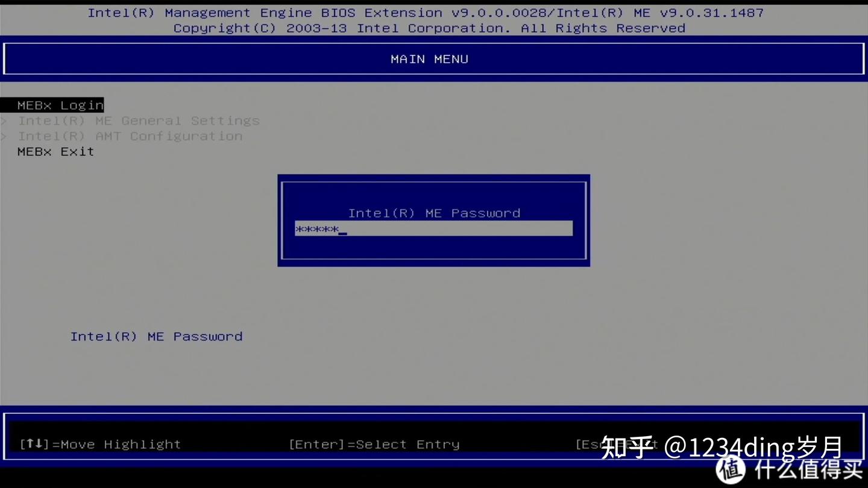Screen dimensions: 868x488
Task: Click the Intel(R) ME Password status label
Action: 157,336
